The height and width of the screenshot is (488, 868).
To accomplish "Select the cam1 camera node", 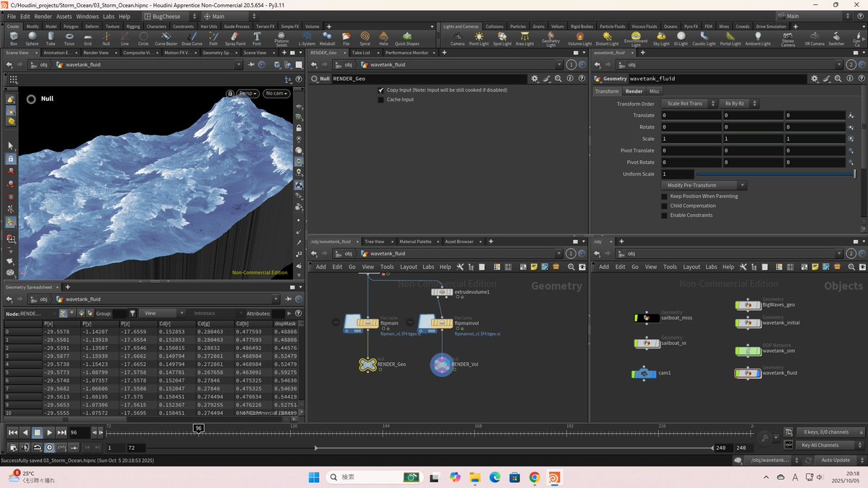I will coord(643,373).
